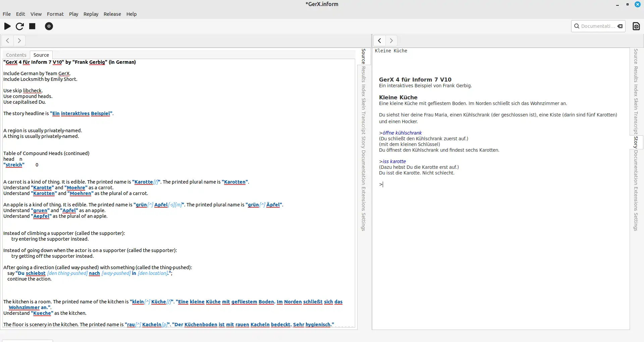Open the View menu
Image resolution: width=644 pixels, height=342 pixels.
point(36,14)
